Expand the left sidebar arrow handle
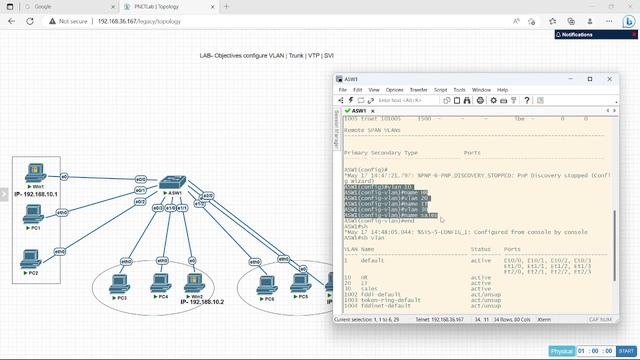This screenshot has width=640, height=360. pyautogui.click(x=4, y=194)
